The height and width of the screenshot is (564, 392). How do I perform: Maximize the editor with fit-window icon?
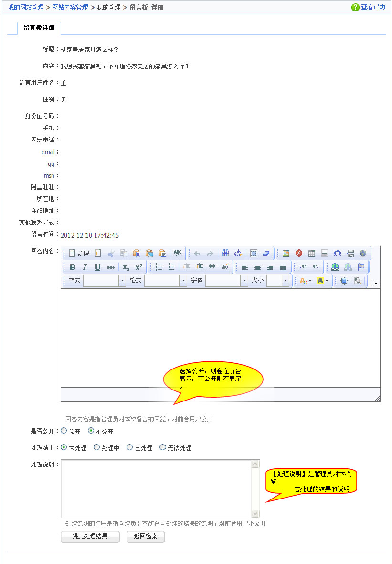344,281
